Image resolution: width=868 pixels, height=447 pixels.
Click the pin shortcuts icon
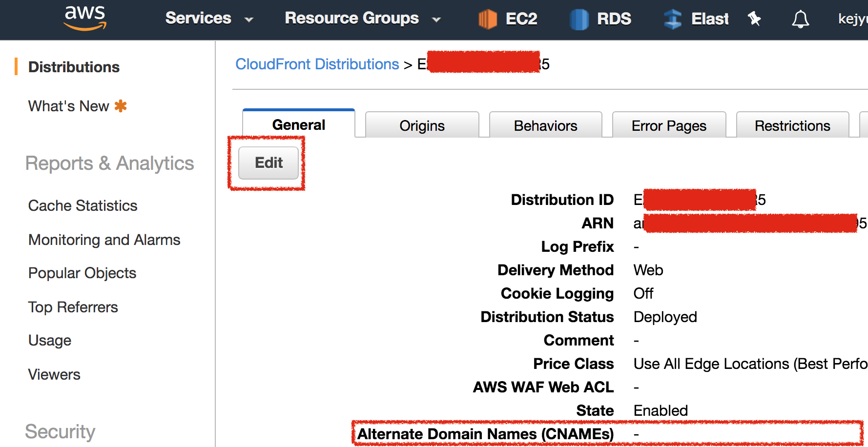point(754,19)
